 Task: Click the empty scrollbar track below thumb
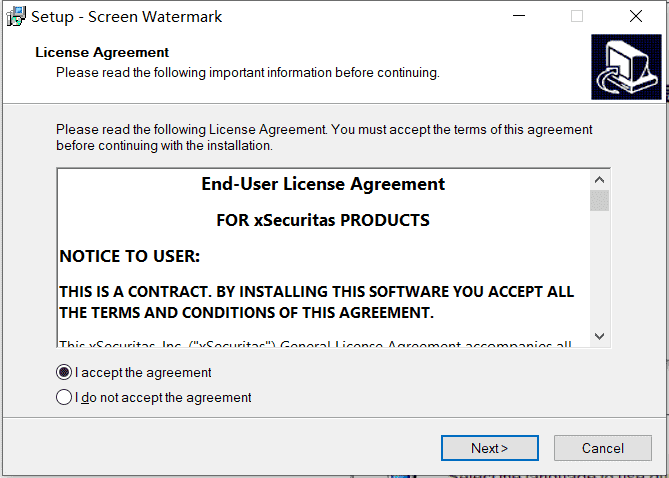click(x=599, y=269)
